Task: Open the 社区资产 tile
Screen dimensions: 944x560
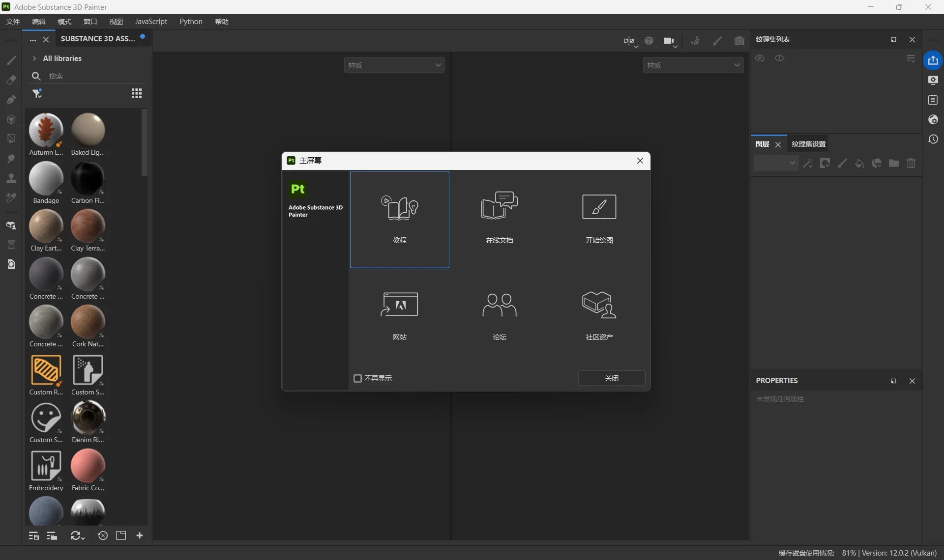Action: click(599, 316)
